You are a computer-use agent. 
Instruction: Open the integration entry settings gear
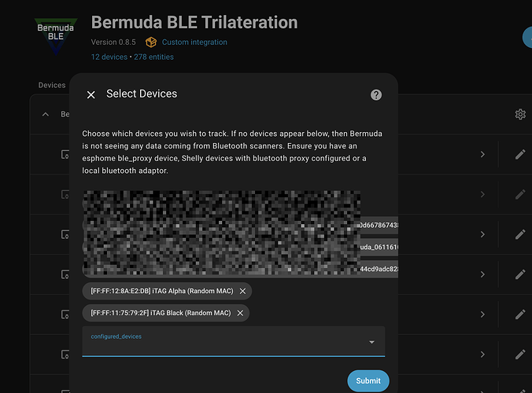[x=520, y=115]
